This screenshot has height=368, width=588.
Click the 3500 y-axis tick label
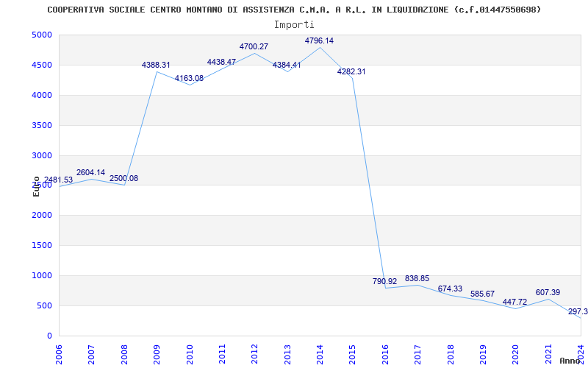(40, 125)
